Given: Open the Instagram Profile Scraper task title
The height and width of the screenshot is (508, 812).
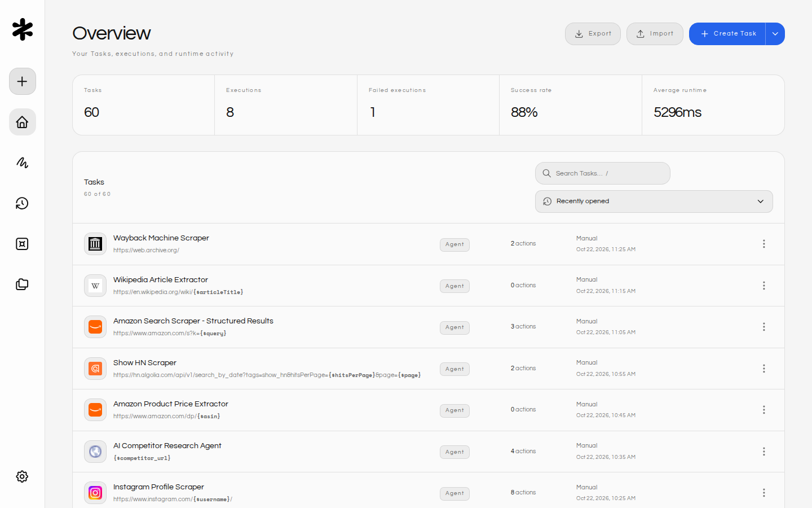Looking at the screenshot, I should pyautogui.click(x=158, y=487).
